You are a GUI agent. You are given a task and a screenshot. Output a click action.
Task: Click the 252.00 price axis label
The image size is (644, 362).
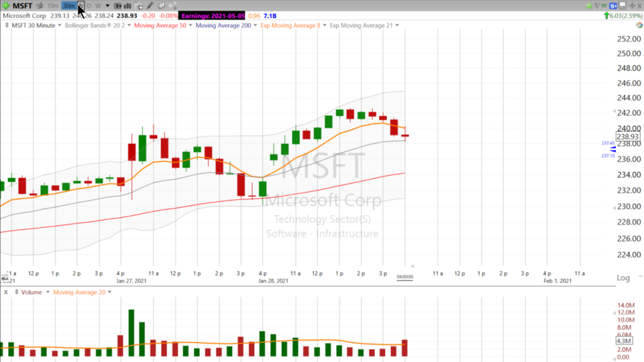pyautogui.click(x=629, y=39)
